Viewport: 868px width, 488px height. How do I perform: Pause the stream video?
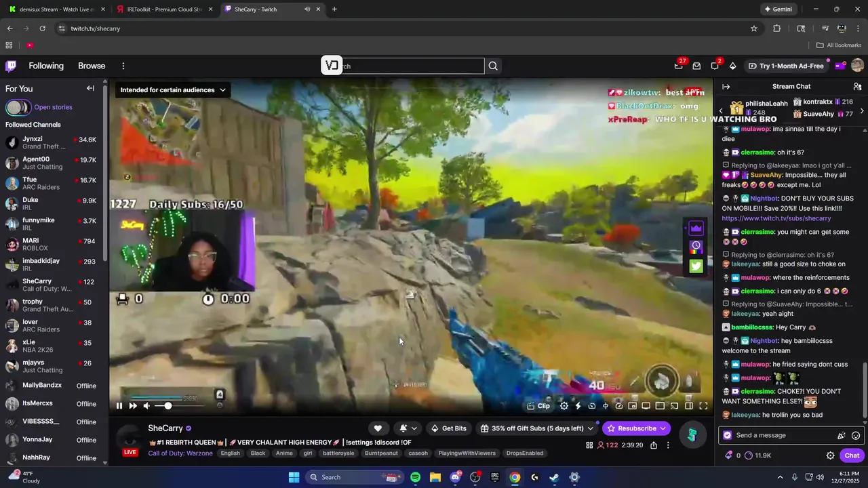[x=119, y=406]
